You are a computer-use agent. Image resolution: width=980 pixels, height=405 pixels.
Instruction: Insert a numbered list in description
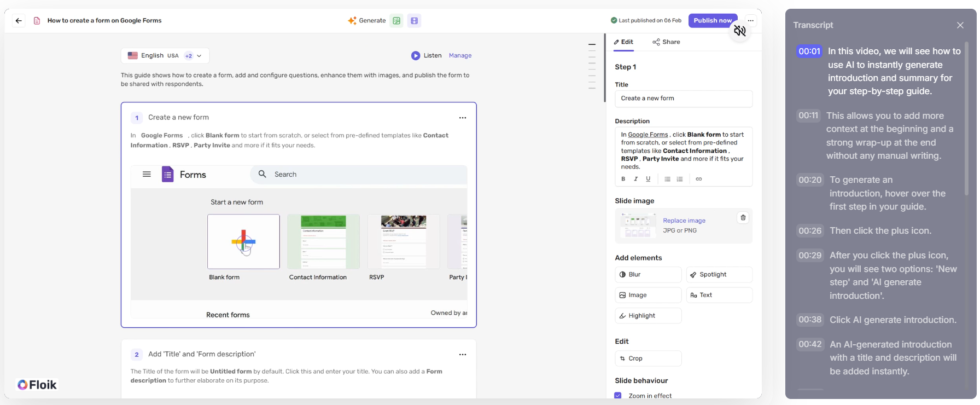point(680,179)
